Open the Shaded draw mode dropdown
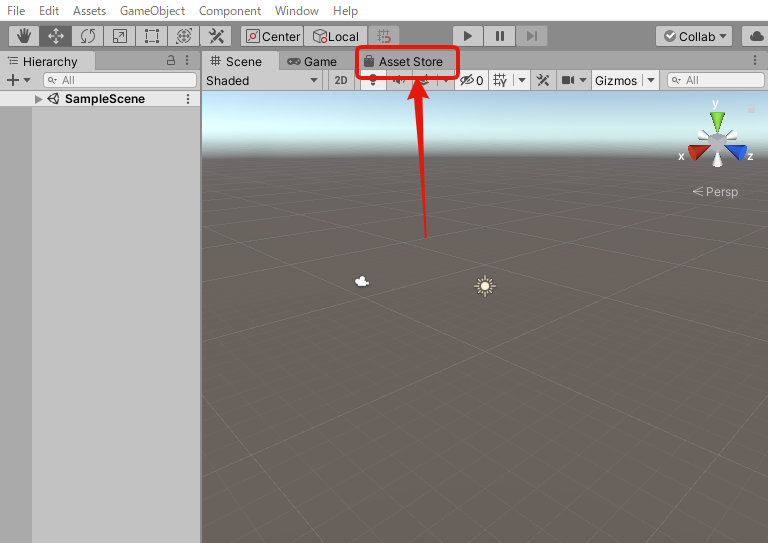 (262, 80)
